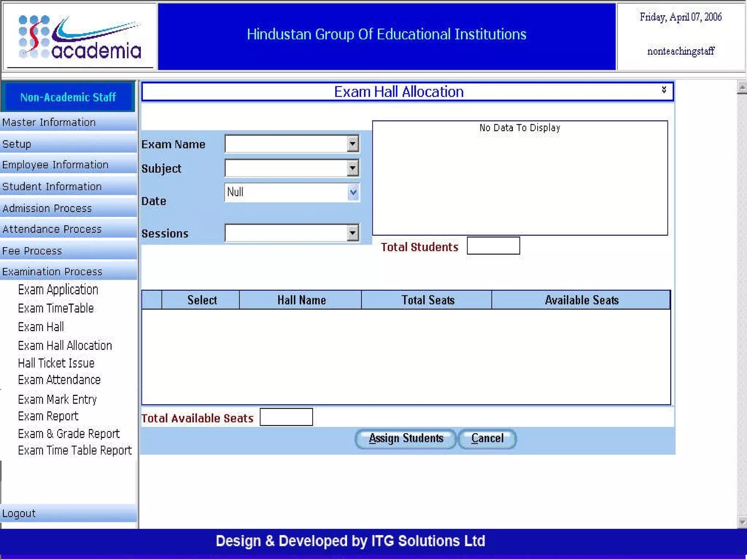747x560 pixels.
Task: Expand the Date dropdown showing Null
Action: pyautogui.click(x=353, y=192)
